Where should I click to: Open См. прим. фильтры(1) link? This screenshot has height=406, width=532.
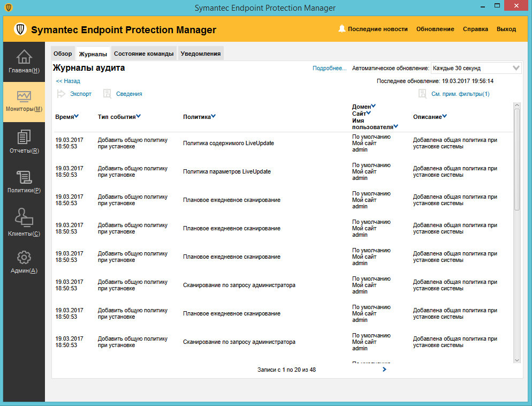click(x=460, y=94)
